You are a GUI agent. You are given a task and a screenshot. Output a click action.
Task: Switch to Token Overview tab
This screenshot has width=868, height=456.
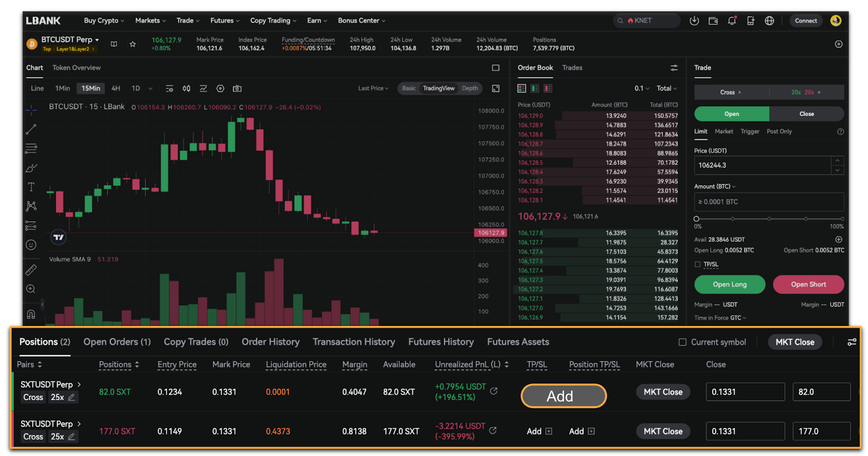click(x=76, y=68)
